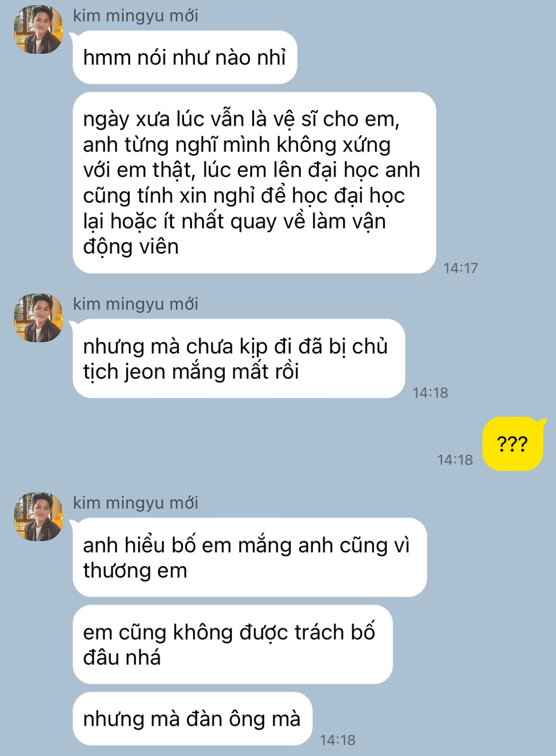Select the "em cũng không được trách bố" message

(x=232, y=645)
